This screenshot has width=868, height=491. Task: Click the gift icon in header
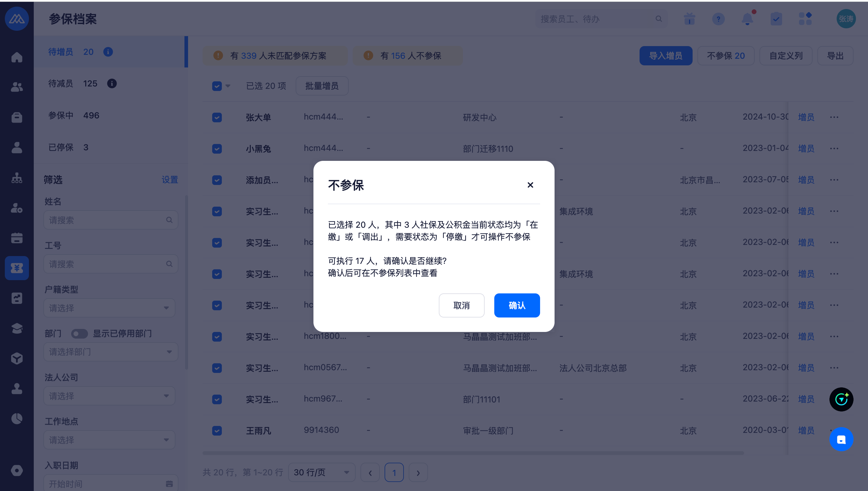tap(689, 19)
